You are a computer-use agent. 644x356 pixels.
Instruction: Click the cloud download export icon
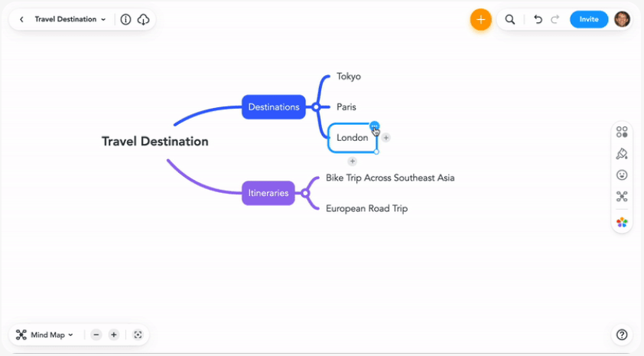tap(143, 19)
